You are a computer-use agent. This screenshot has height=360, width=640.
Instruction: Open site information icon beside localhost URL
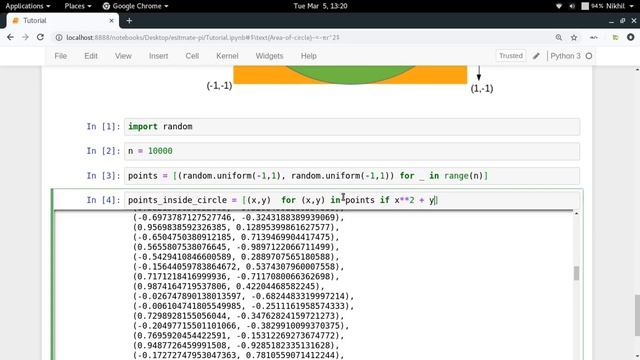[x=59, y=38]
